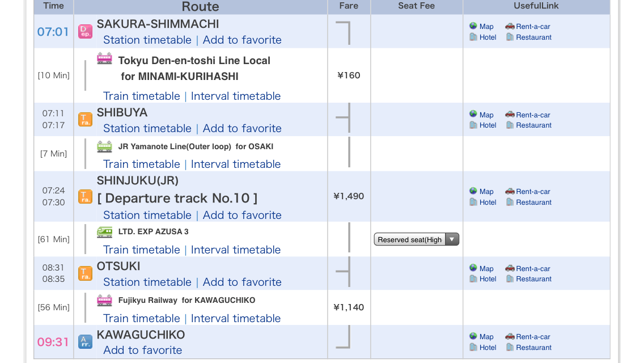Click the Fujikyu Railway train icon
The height and width of the screenshot is (363, 644).
click(104, 301)
